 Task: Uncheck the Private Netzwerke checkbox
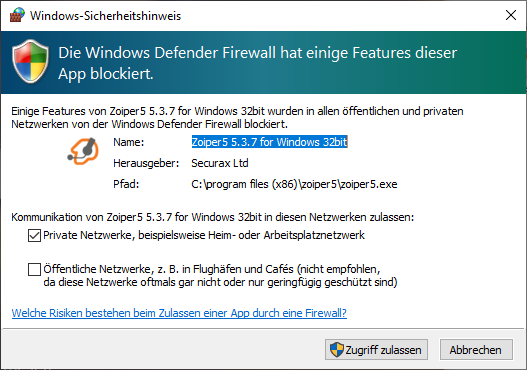(34, 235)
